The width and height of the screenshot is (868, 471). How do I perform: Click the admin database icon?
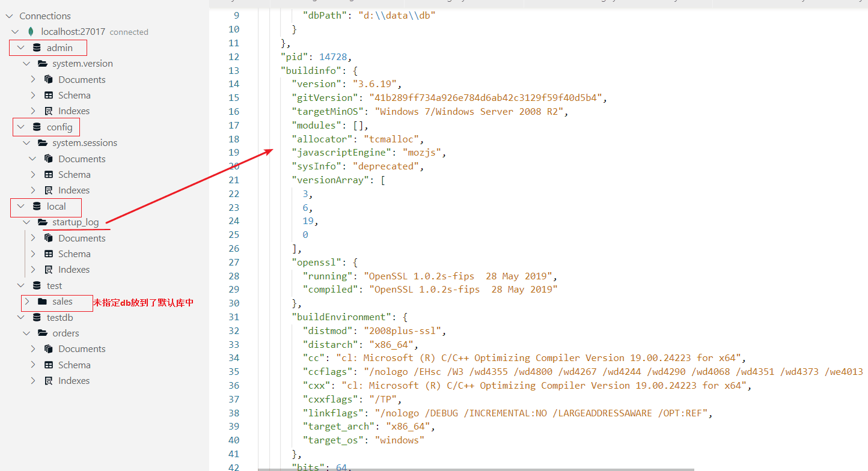click(37, 48)
